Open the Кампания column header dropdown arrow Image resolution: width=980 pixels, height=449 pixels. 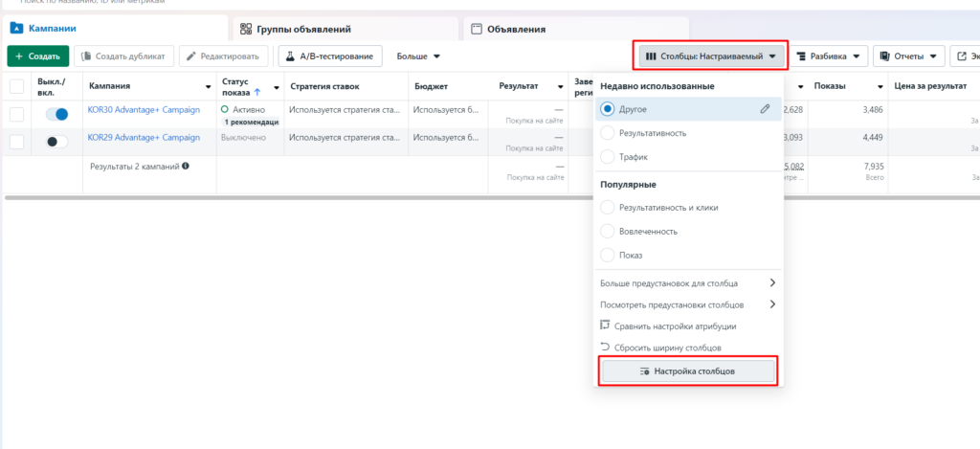coord(208,87)
